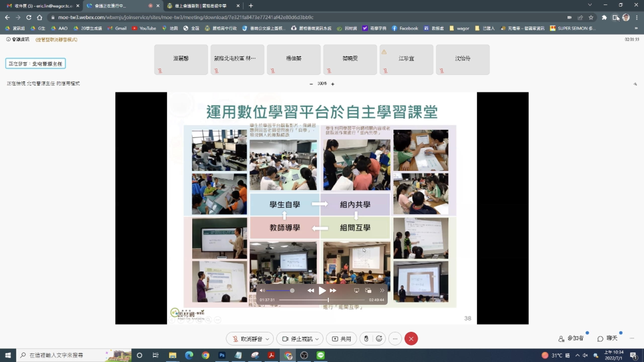The image size is (644, 362).
Task: Click the AirPlay icon in video controls
Action: 356,291
